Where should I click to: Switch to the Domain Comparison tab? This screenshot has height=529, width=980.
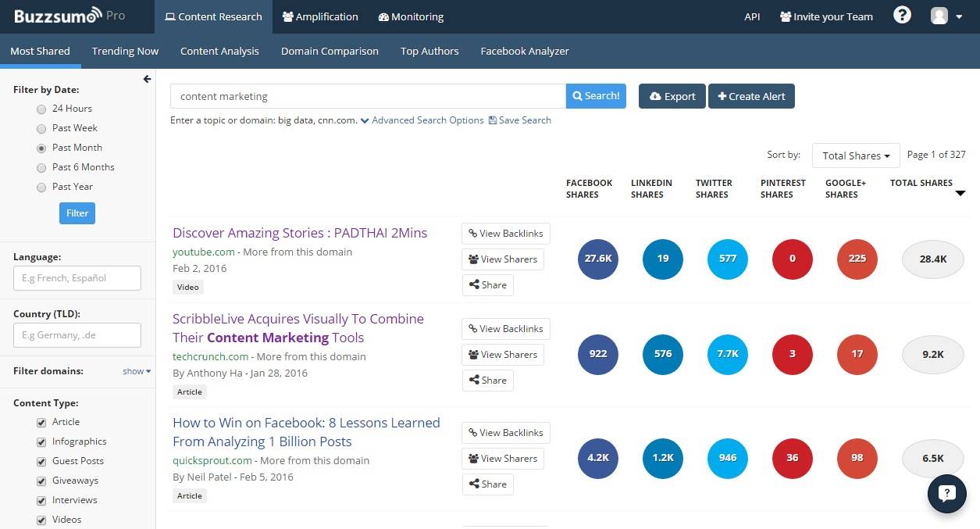(x=330, y=51)
